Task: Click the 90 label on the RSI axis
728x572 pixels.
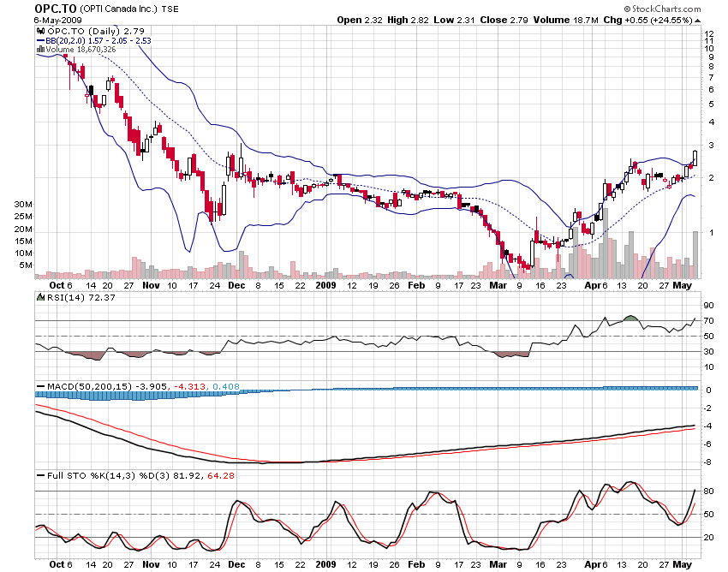Action: coord(709,305)
